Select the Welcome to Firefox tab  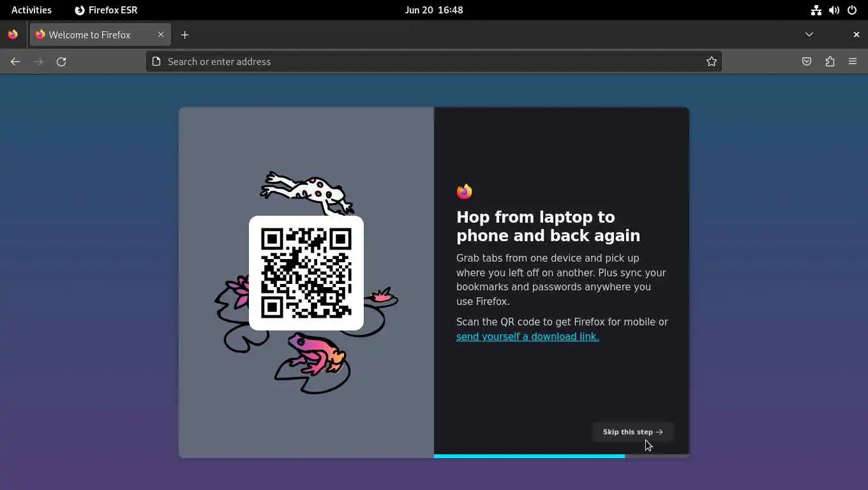(100, 35)
